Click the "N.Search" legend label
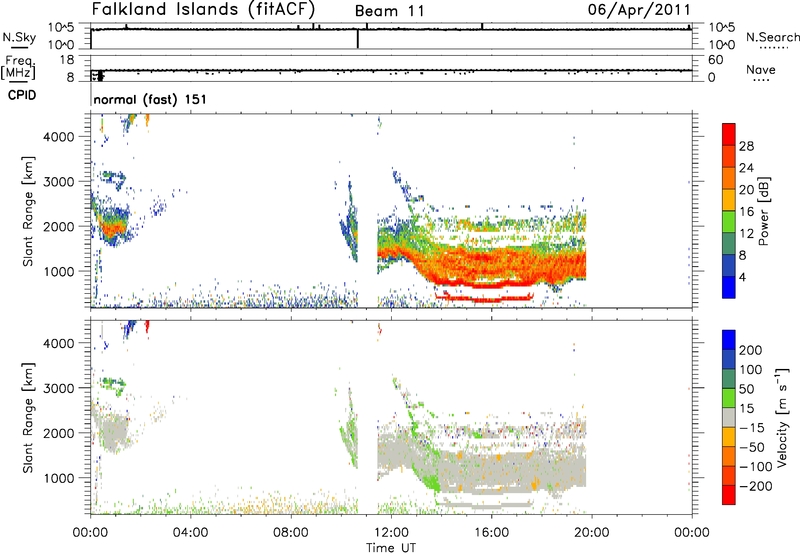Image resolution: width=800 pixels, height=554 pixels. 773,37
